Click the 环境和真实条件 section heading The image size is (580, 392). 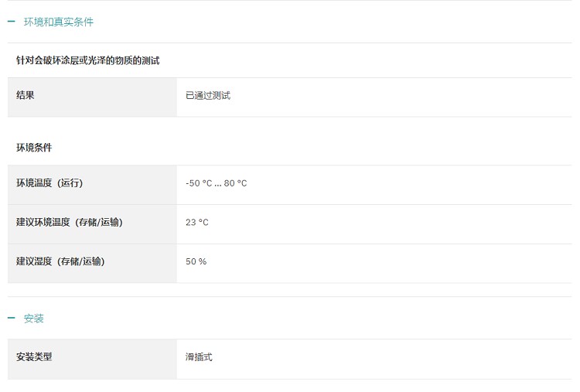point(59,22)
